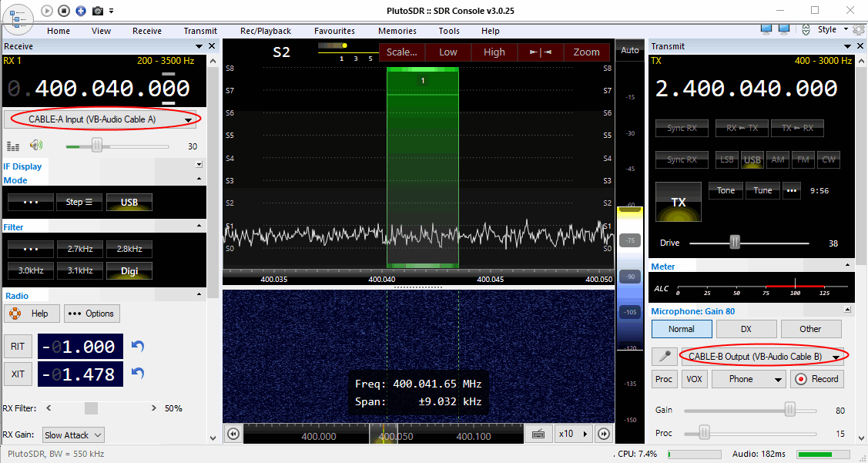Select the 2.7kHz filter preset
This screenshot has width=868, height=463.
80,249
